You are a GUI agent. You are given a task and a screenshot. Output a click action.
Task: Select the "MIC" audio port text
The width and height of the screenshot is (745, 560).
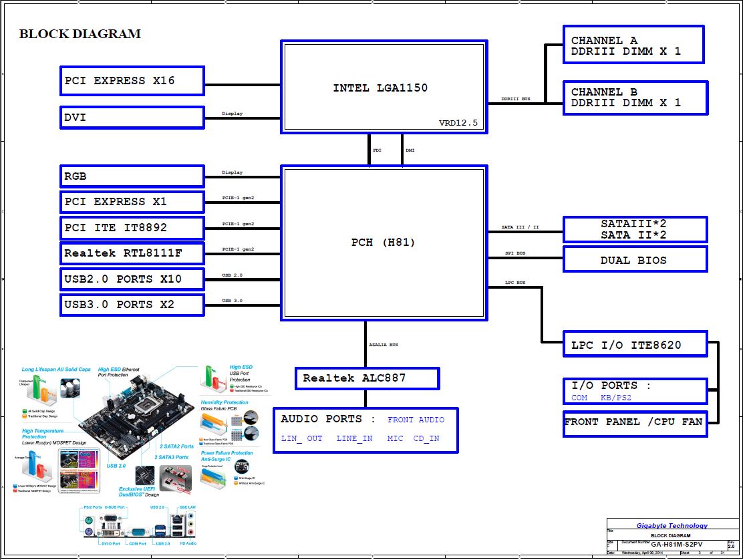pos(395,438)
